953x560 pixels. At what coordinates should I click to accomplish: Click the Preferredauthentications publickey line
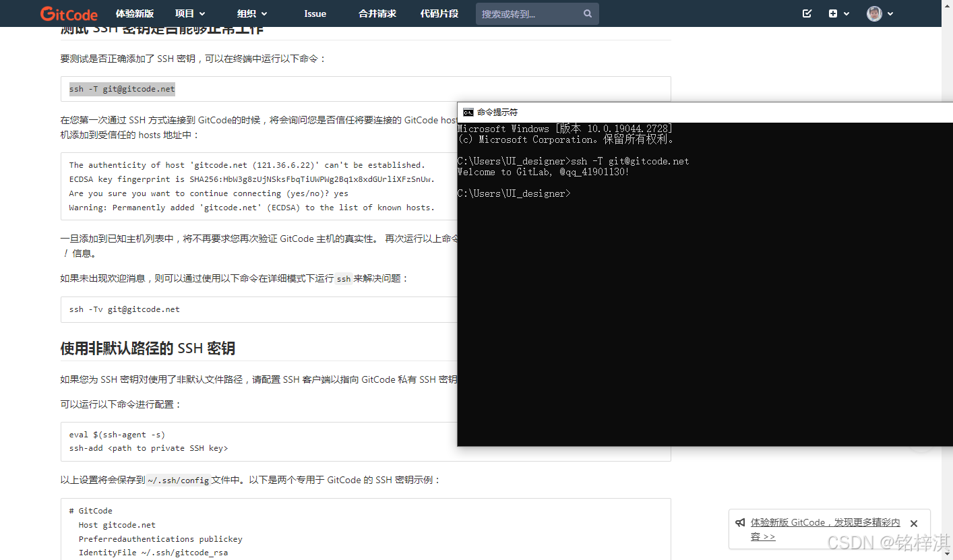pos(160,539)
